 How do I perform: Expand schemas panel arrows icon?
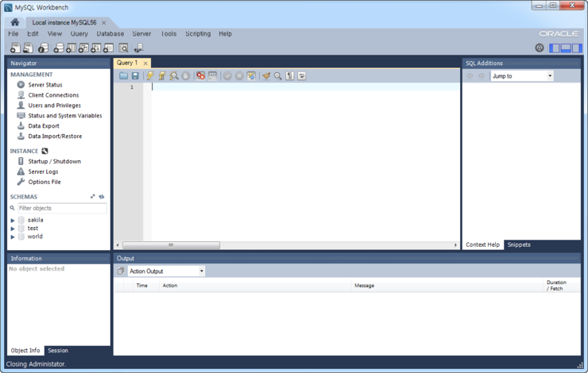tap(93, 197)
